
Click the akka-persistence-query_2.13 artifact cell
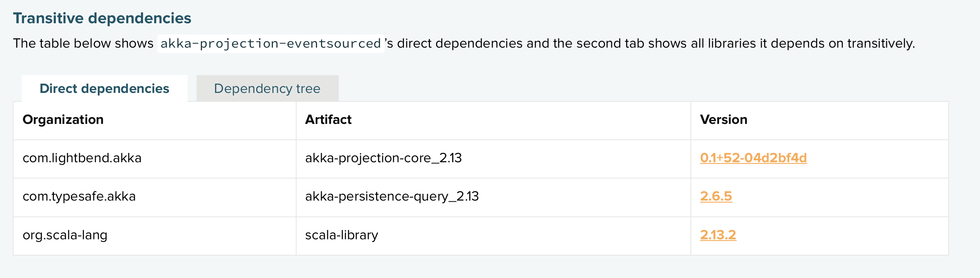click(392, 196)
